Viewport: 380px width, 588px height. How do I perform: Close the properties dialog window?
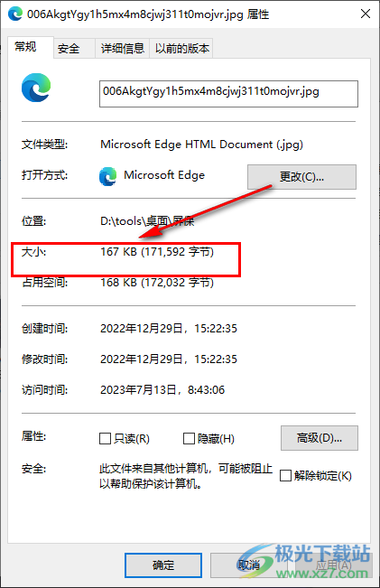pos(366,14)
